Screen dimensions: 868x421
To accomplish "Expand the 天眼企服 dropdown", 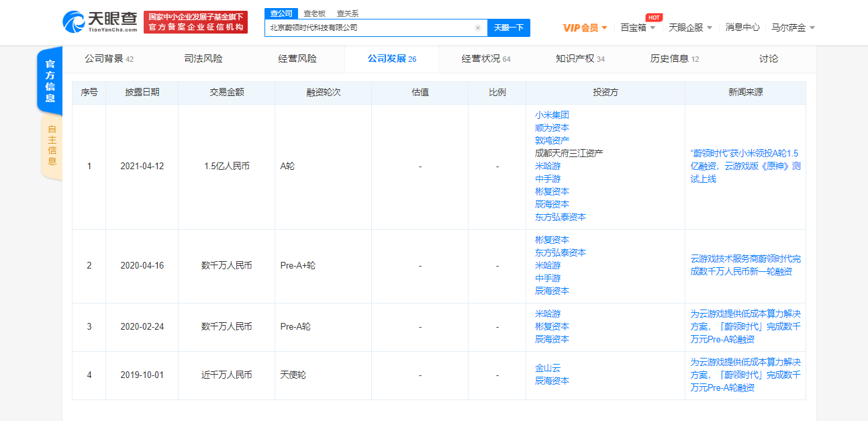I will pyautogui.click(x=691, y=28).
